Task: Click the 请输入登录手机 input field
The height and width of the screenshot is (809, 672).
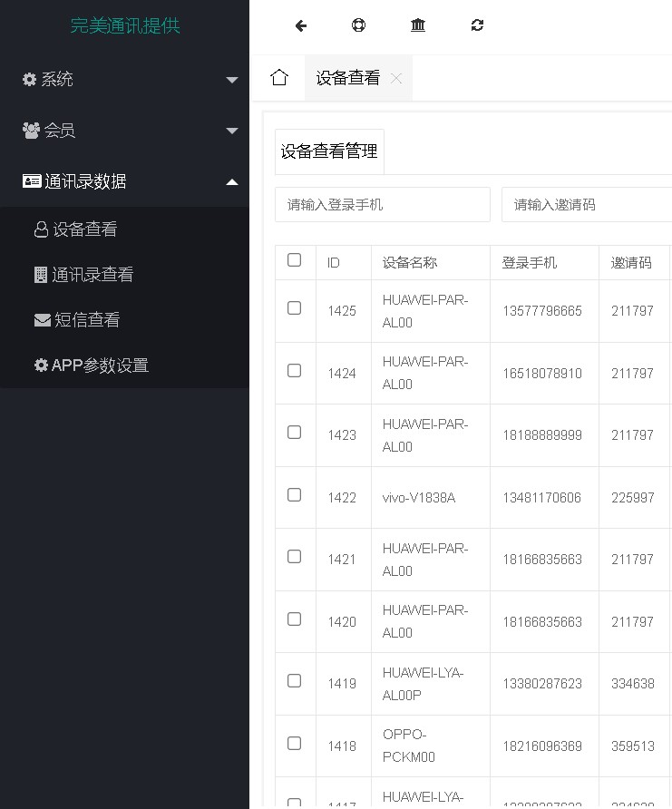Action: click(382, 205)
